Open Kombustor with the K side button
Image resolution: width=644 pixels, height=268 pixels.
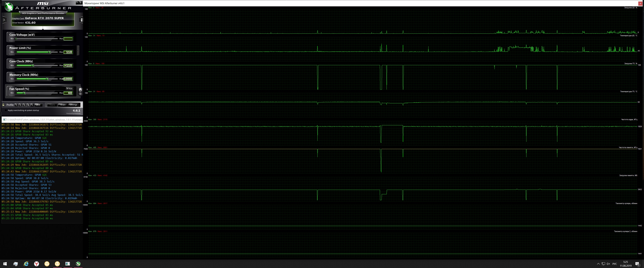(4, 20)
